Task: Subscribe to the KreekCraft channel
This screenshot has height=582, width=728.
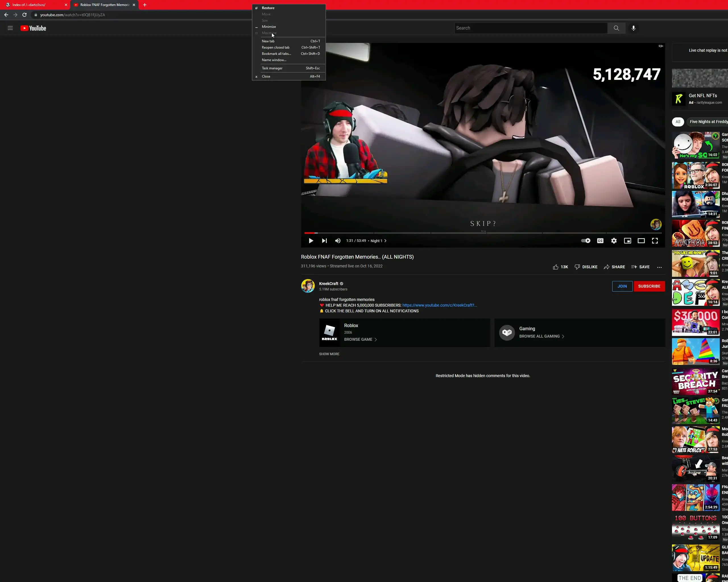Action: coord(649,286)
